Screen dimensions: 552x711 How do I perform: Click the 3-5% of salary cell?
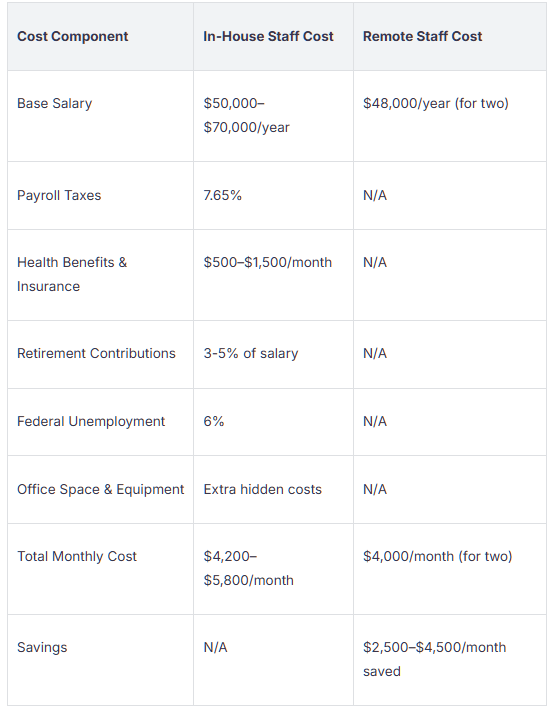(x=251, y=353)
